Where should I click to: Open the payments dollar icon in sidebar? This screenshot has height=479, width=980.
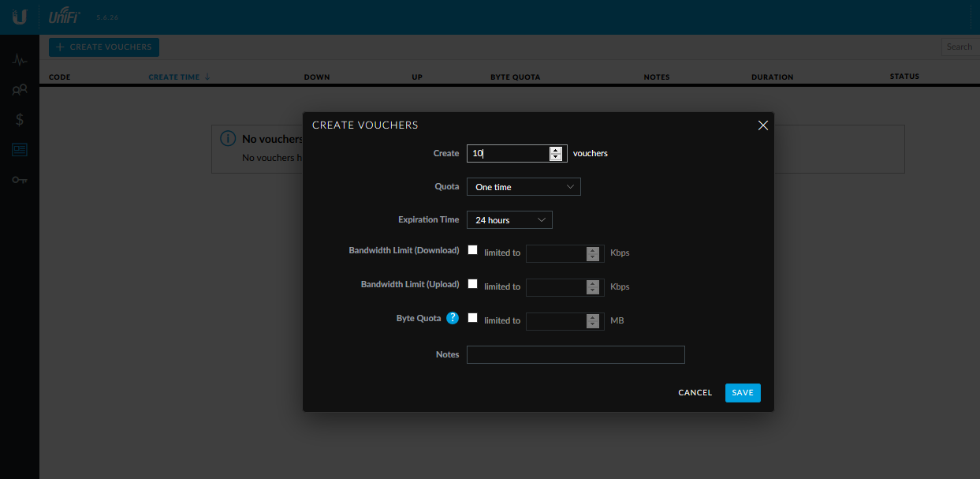pyautogui.click(x=20, y=120)
